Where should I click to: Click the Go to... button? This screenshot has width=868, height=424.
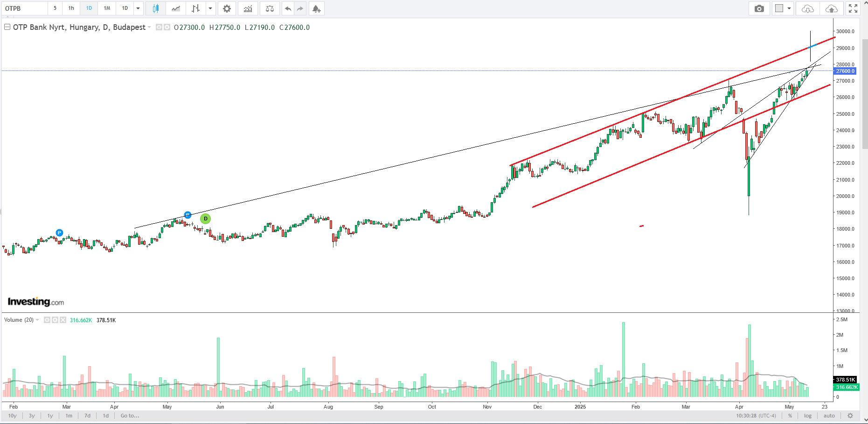click(x=130, y=416)
